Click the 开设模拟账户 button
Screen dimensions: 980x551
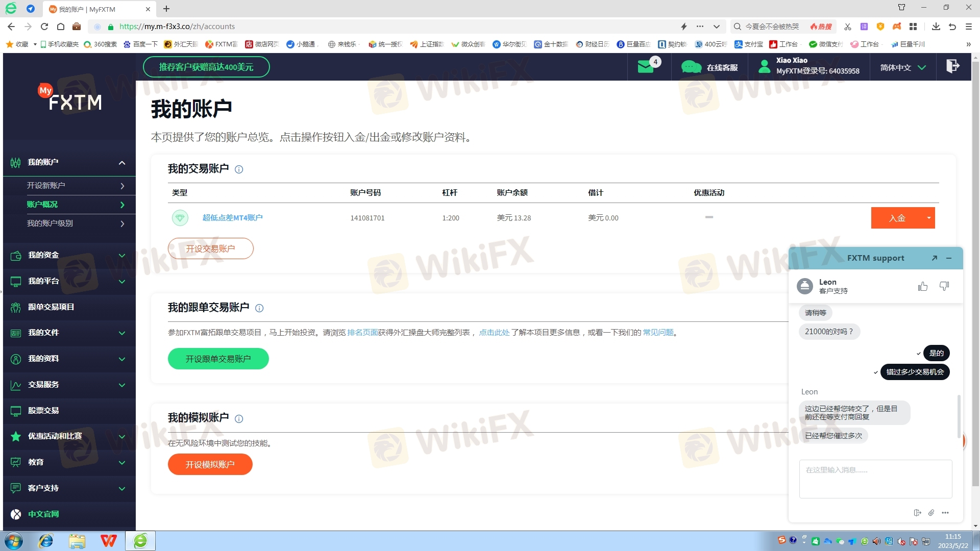click(x=210, y=464)
